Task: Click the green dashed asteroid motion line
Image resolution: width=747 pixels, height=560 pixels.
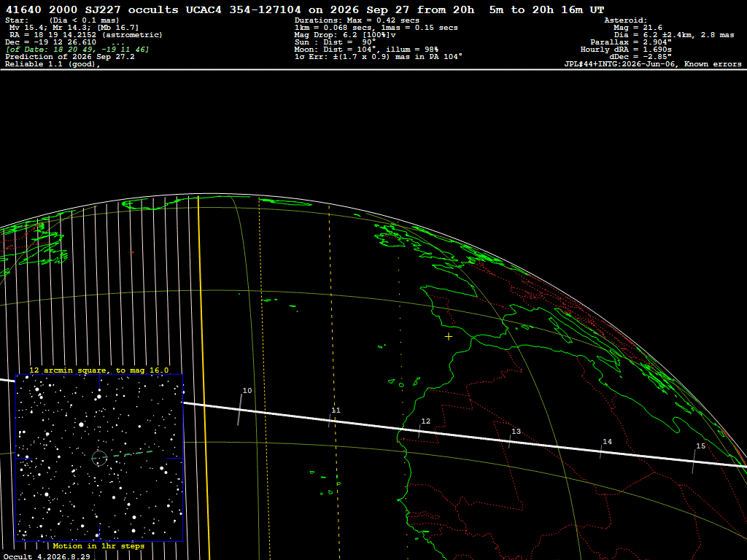Action: 126,454
